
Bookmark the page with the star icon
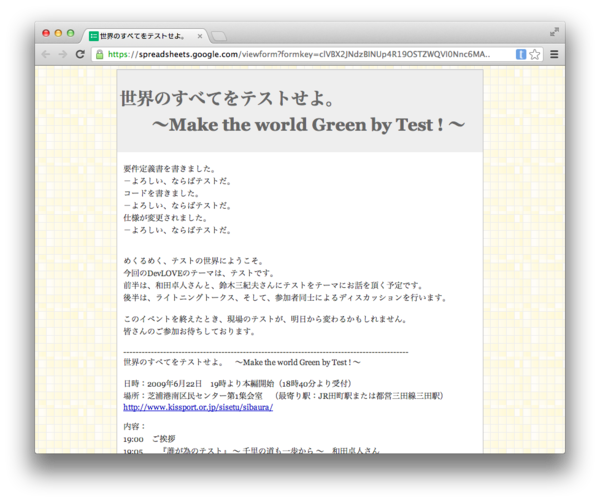click(535, 54)
